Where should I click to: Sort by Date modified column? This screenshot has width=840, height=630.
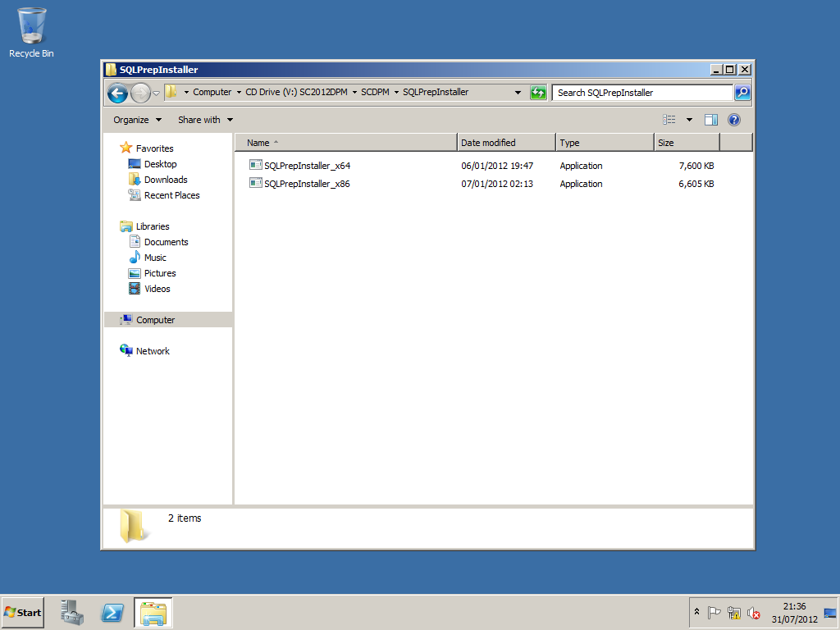(506, 143)
